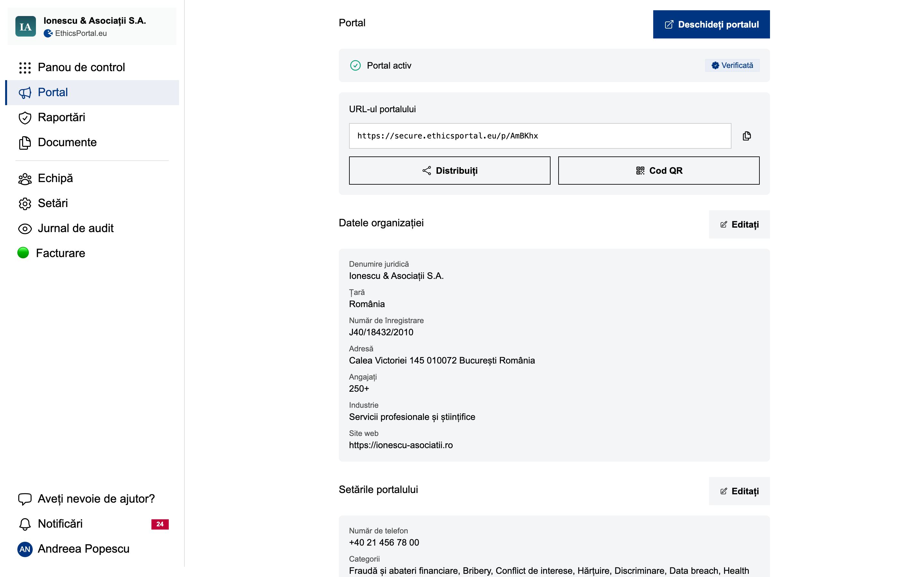This screenshot has width=924, height=577.
Task: Click the Deschideți portalul button
Action: pos(711,24)
